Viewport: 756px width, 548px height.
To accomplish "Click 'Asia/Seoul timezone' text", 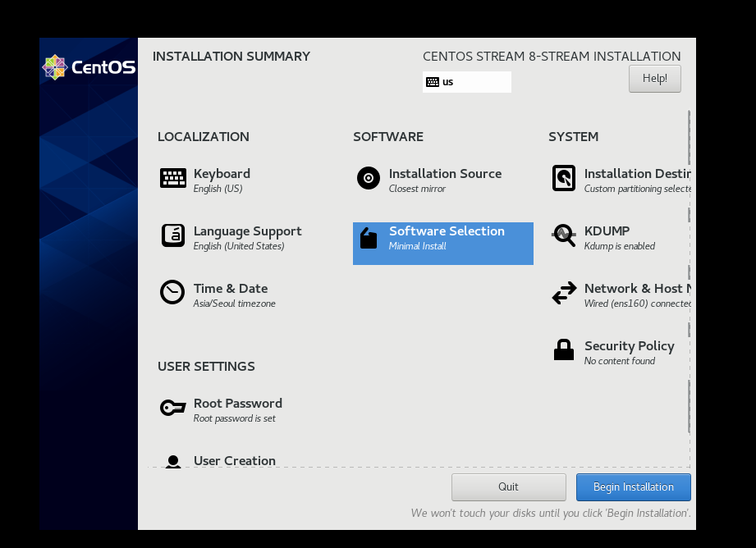I will click(234, 304).
